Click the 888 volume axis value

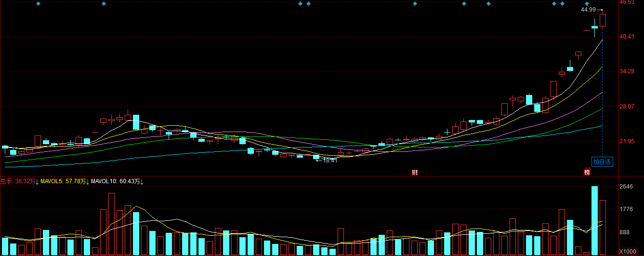point(624,232)
